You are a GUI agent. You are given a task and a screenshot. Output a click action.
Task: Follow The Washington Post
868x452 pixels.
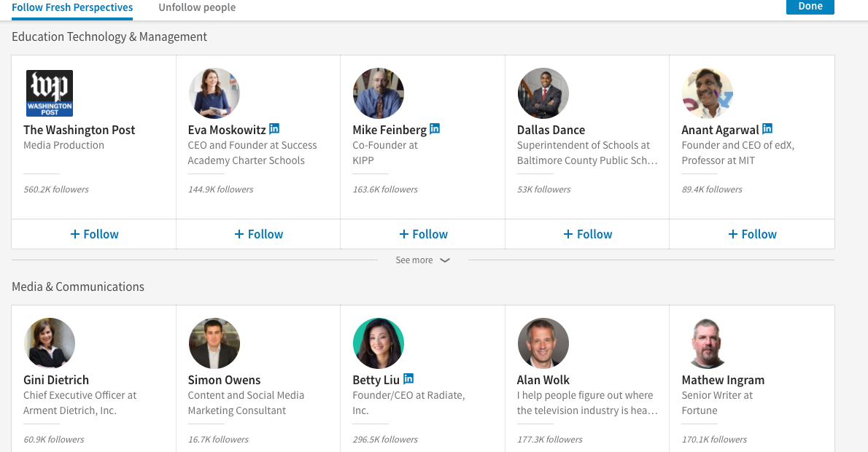(94, 234)
